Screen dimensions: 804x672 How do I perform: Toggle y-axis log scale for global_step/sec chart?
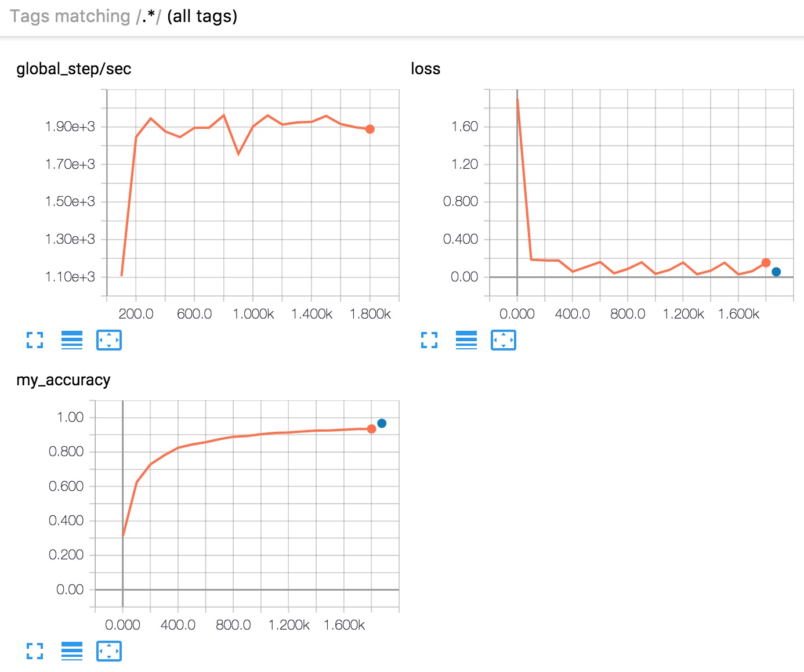pos(72,340)
